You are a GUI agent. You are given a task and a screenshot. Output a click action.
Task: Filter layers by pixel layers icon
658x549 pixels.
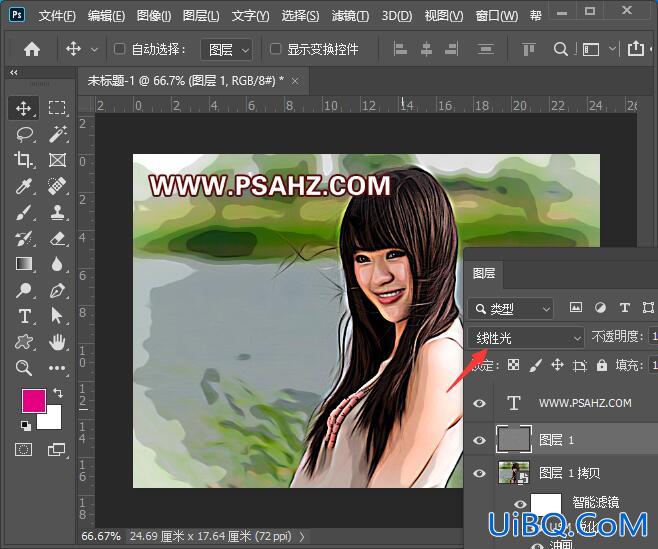pos(576,308)
